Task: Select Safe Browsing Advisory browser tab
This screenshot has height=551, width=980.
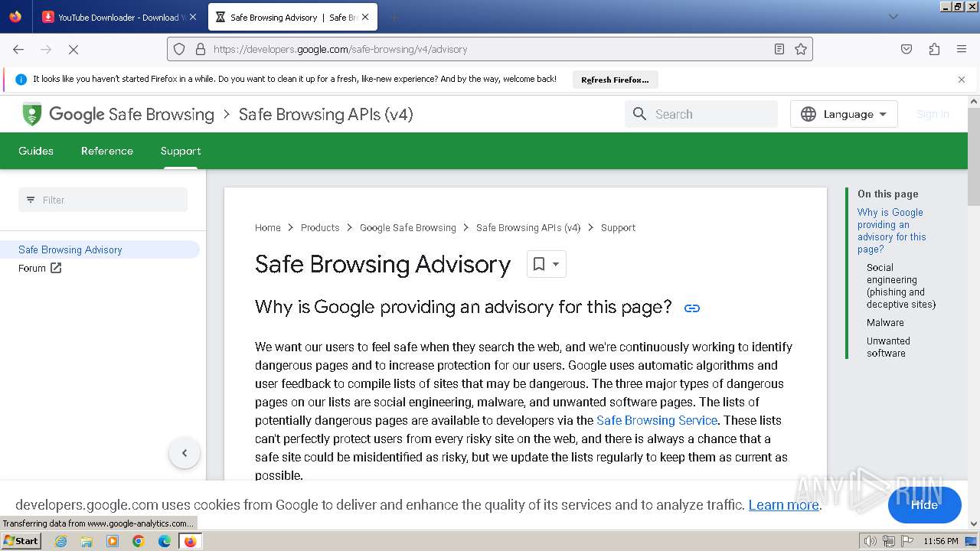Action: (293, 17)
